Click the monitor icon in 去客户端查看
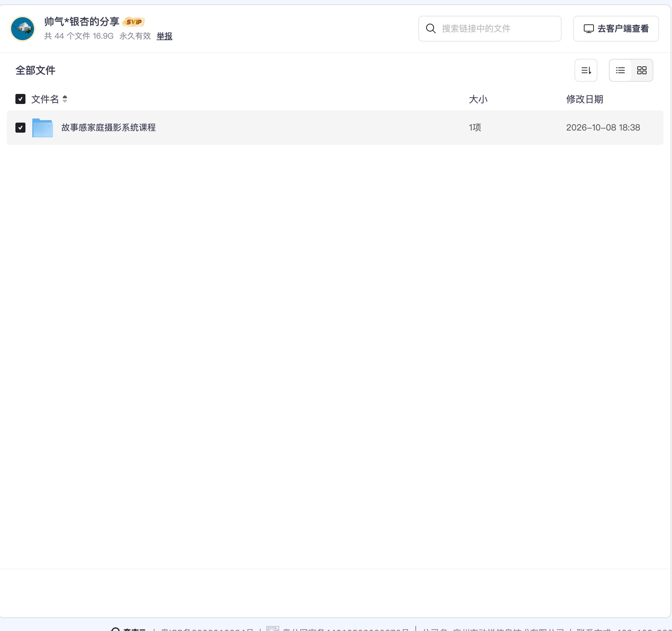Viewport: 672px width, 631px height. pos(588,29)
